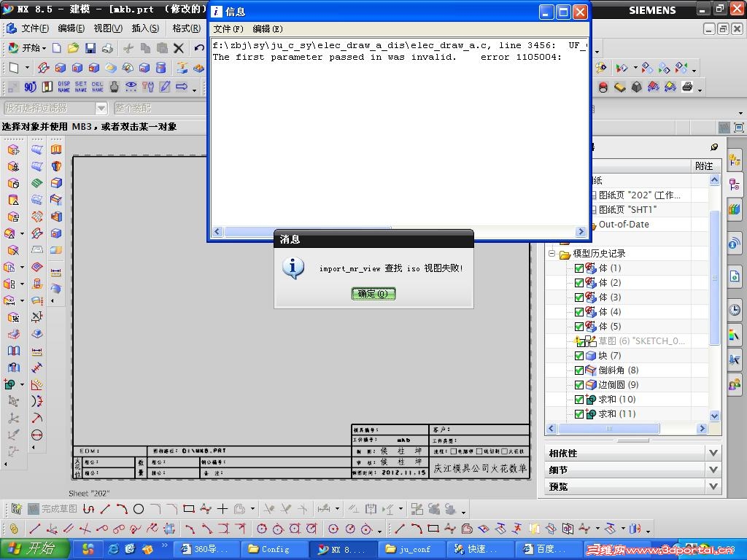Click the black printer icon in the top-right toolbar
The height and width of the screenshot is (560, 747).
[687, 87]
